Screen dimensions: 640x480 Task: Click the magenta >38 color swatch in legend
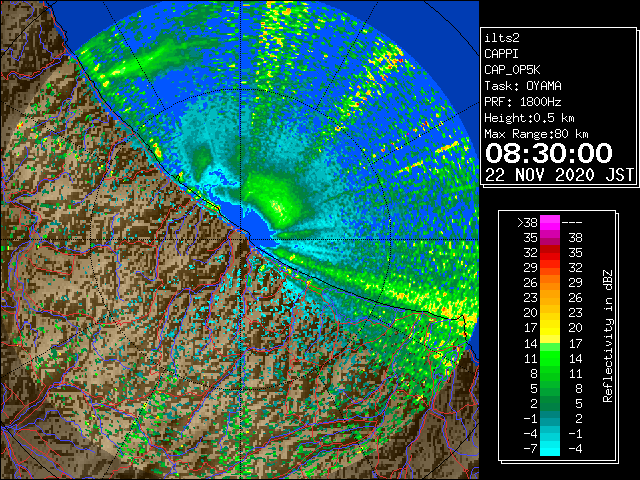coord(550,223)
